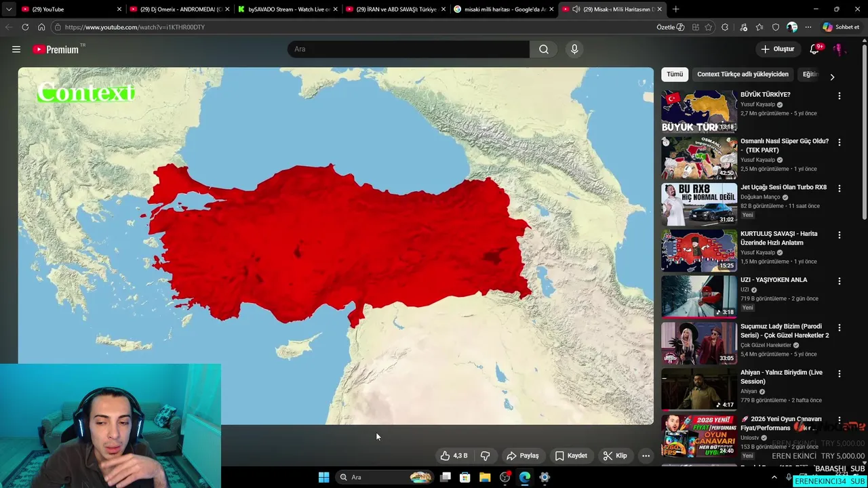
Task: Click the address bar URL
Action: pyautogui.click(x=135, y=27)
